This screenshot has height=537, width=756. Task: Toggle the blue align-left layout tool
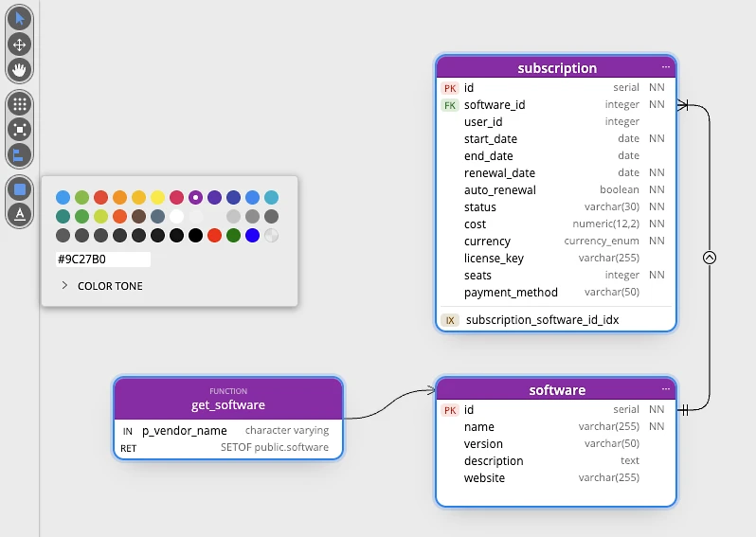(x=19, y=154)
